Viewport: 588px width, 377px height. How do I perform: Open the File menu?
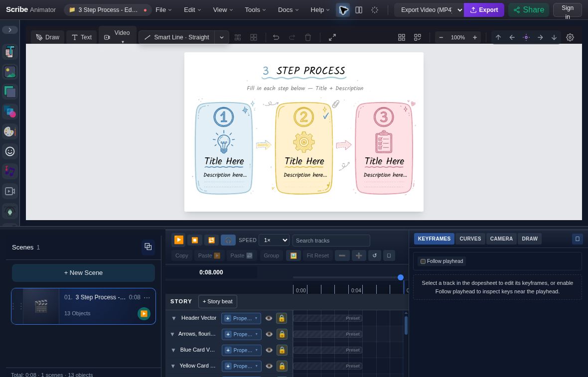[x=163, y=10]
